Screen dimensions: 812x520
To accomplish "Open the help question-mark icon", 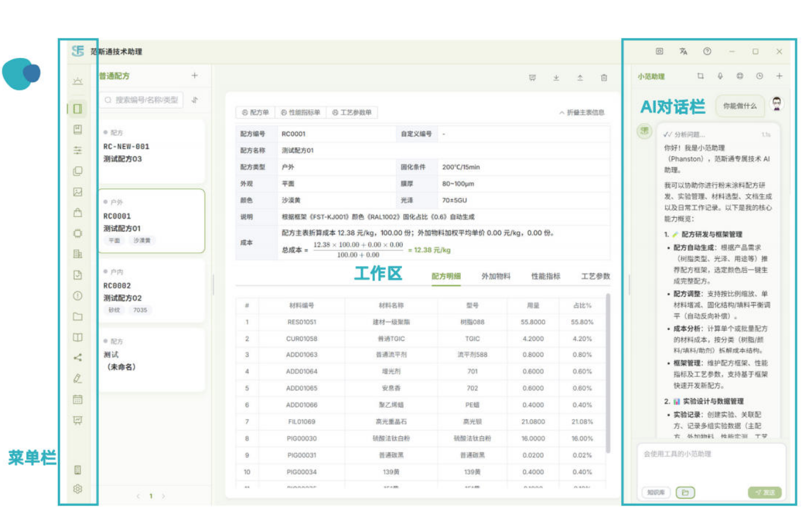I will click(707, 52).
